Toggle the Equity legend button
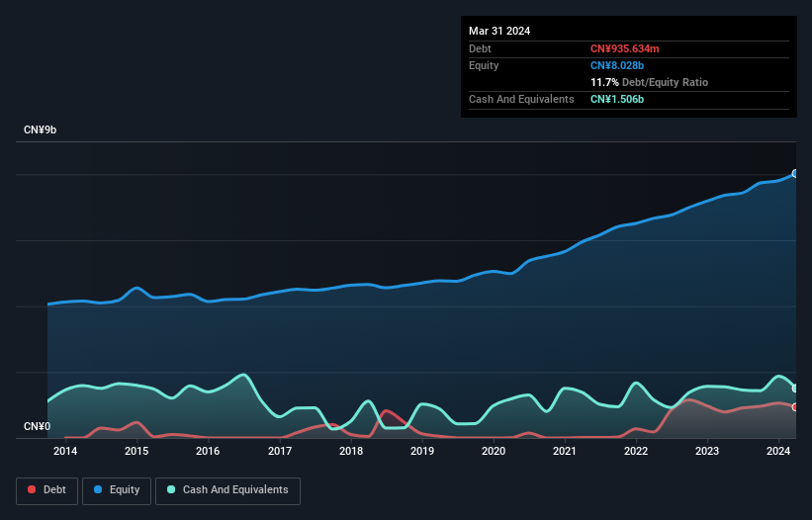The height and width of the screenshot is (520, 812). (117, 490)
